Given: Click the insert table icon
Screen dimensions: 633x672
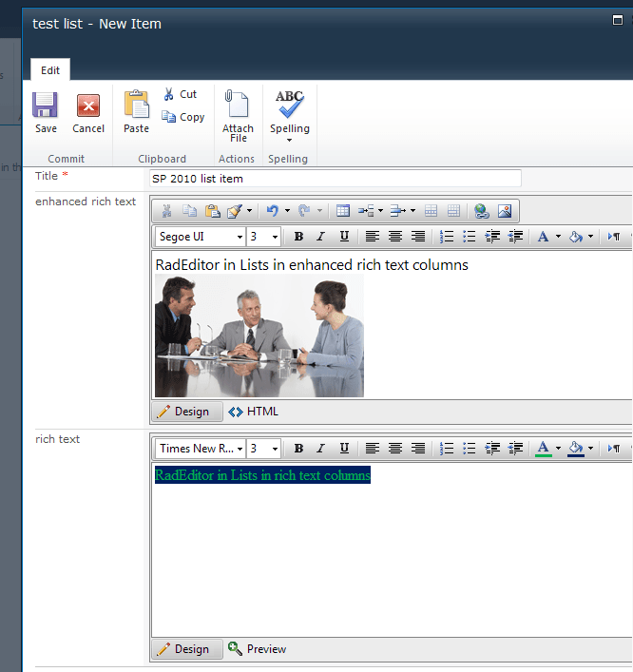Looking at the screenshot, I should tap(343, 211).
